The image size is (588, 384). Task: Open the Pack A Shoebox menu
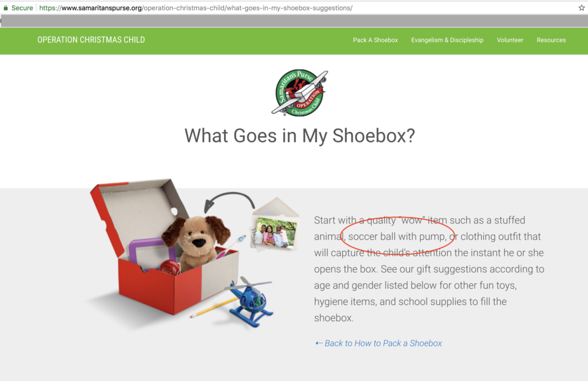(x=376, y=40)
